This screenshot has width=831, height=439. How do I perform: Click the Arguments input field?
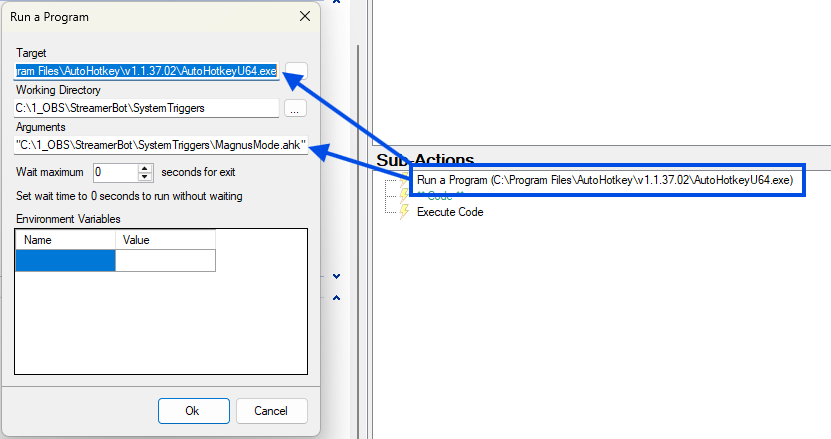(161, 145)
